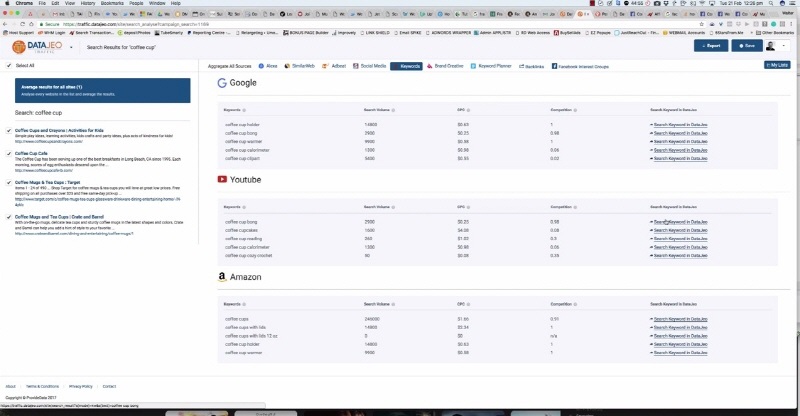Click info icon beside Youtube Keywords header
Screen dimensions: 800x416
coord(244,207)
